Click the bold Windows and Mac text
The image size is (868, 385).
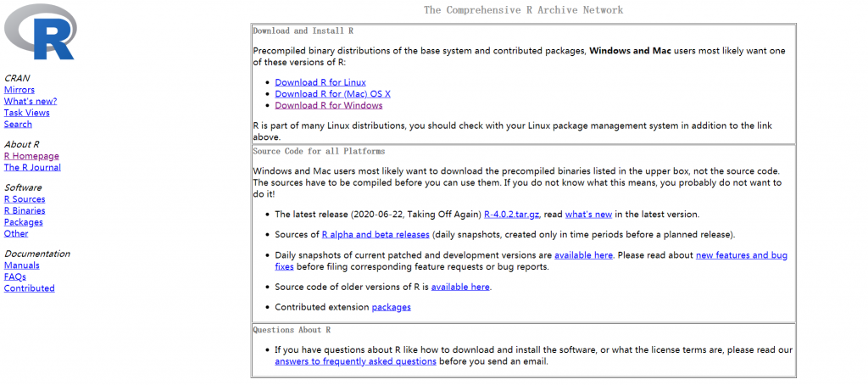click(x=631, y=51)
